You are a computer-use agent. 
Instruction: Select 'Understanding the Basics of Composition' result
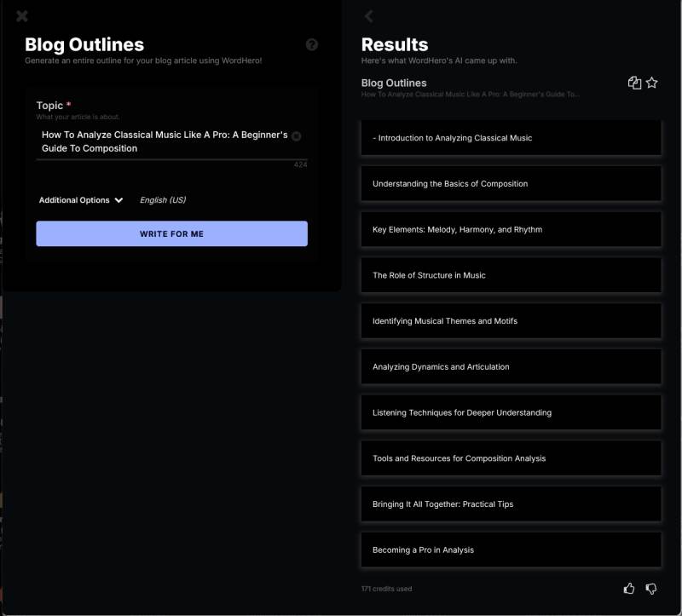pyautogui.click(x=511, y=184)
